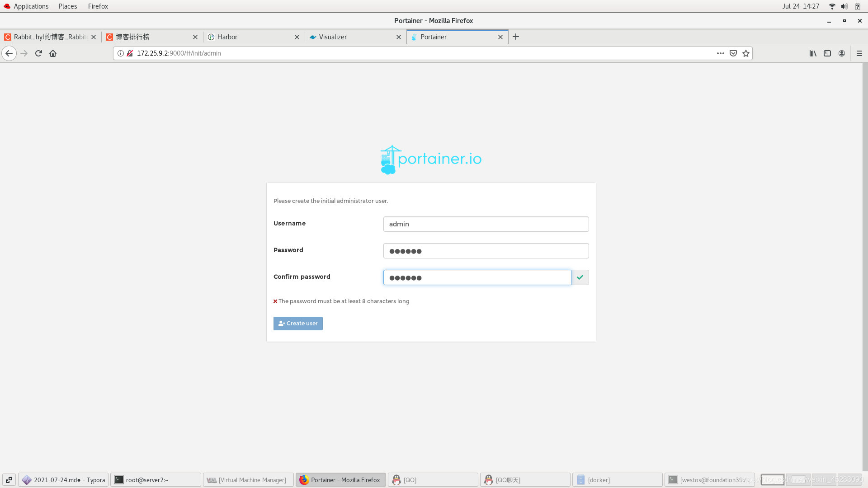868x488 pixels.
Task: Toggle the Firefox sidebar icon
Action: (827, 53)
